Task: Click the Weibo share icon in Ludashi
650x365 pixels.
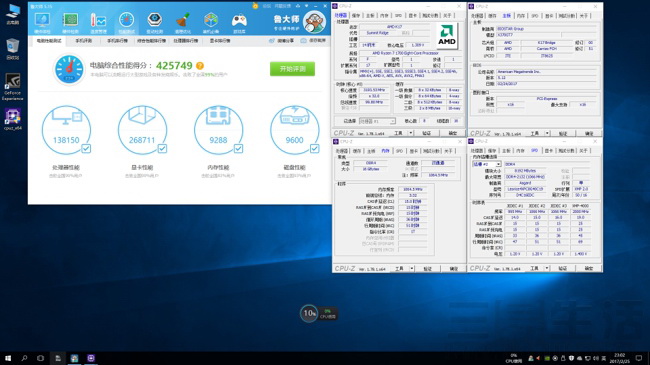Action: (272, 41)
